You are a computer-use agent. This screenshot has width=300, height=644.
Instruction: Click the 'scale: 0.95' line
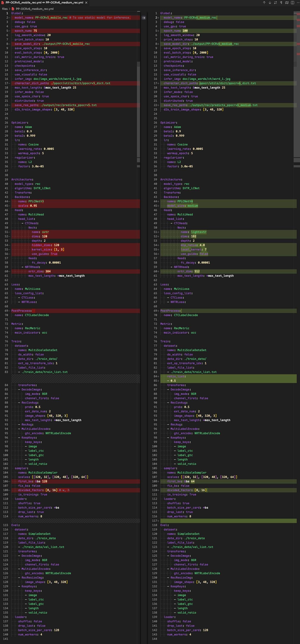point(75,206)
